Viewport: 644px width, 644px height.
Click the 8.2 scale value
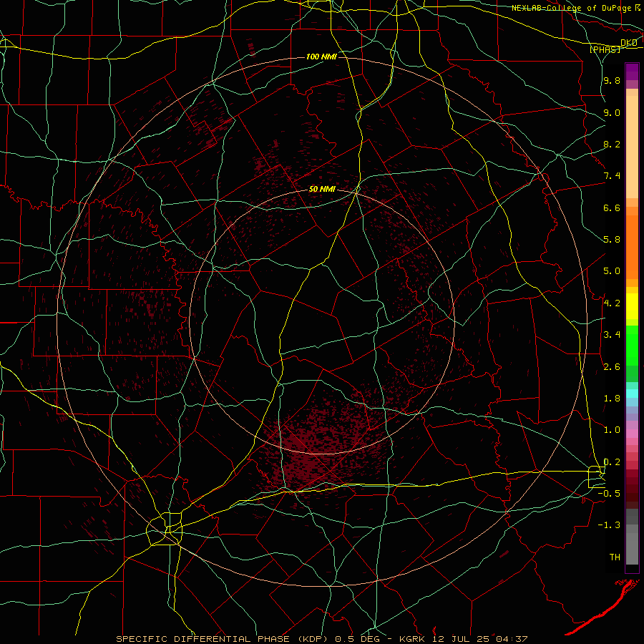612,144
